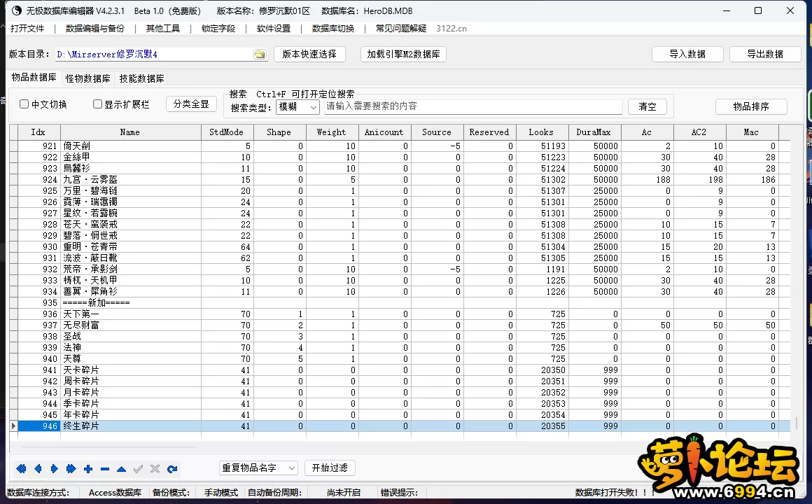Toggle the 中文切换 checkbox
This screenshot has height=504, width=812.
[24, 104]
